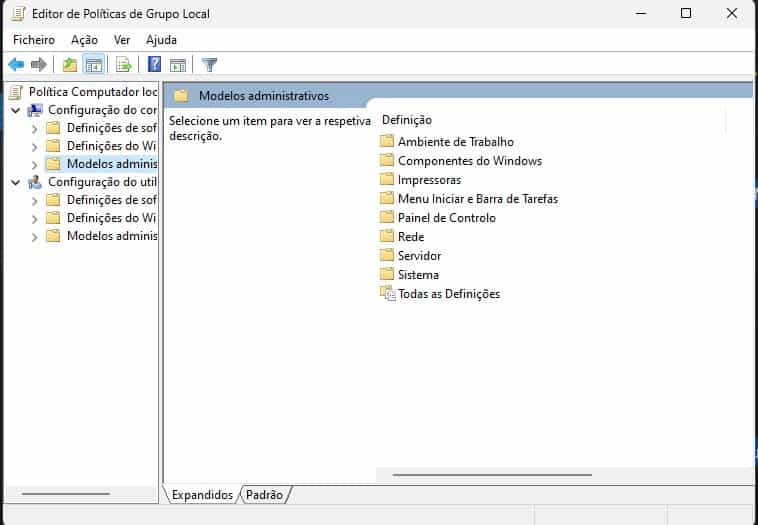Toggle the Show/Hide Console Tree icon
The image size is (758, 525).
93,65
